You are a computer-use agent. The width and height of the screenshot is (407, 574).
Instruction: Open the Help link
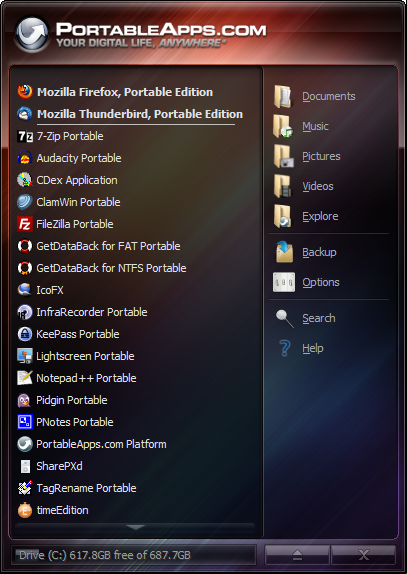tap(313, 348)
